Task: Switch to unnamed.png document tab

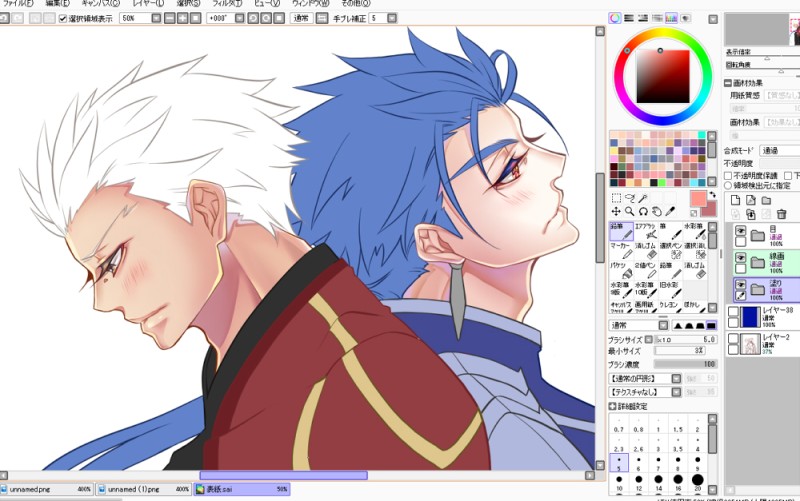Action: [47, 489]
